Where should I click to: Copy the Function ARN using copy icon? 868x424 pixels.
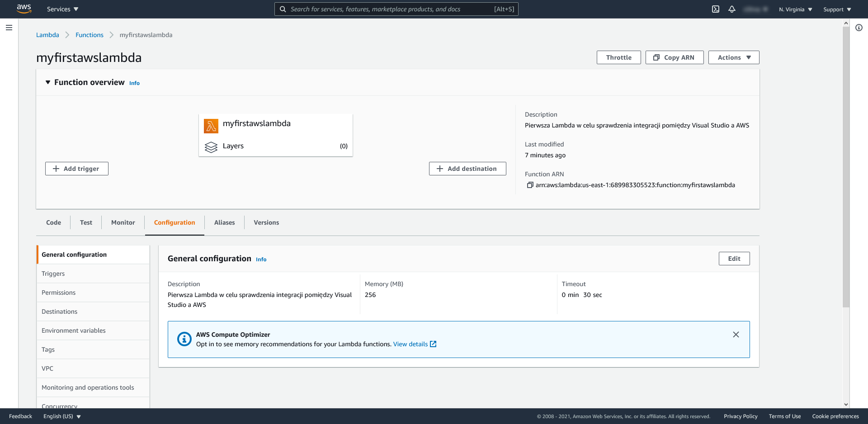(x=530, y=185)
